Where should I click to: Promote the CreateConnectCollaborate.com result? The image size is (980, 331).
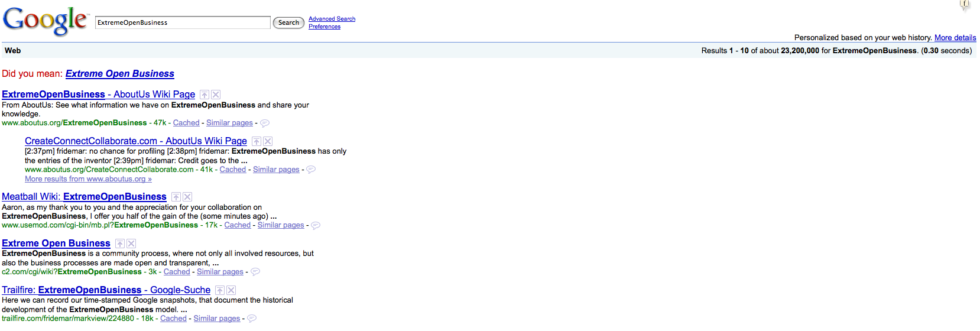[256, 141]
